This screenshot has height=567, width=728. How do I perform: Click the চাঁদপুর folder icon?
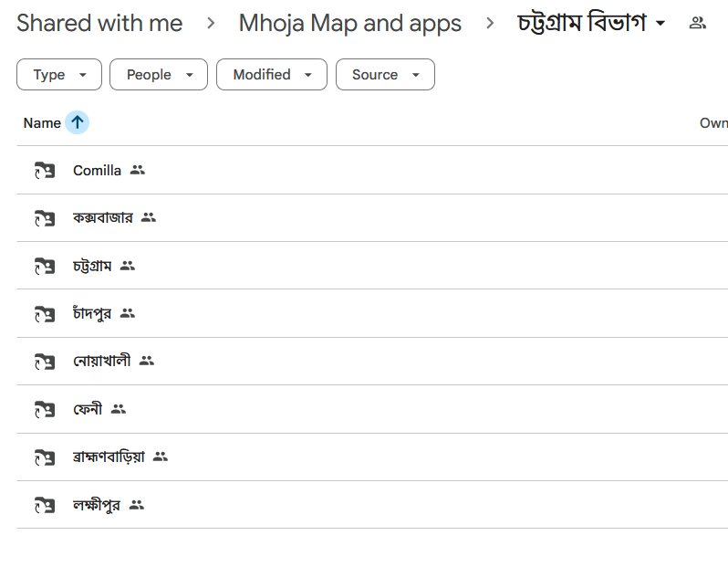(45, 314)
